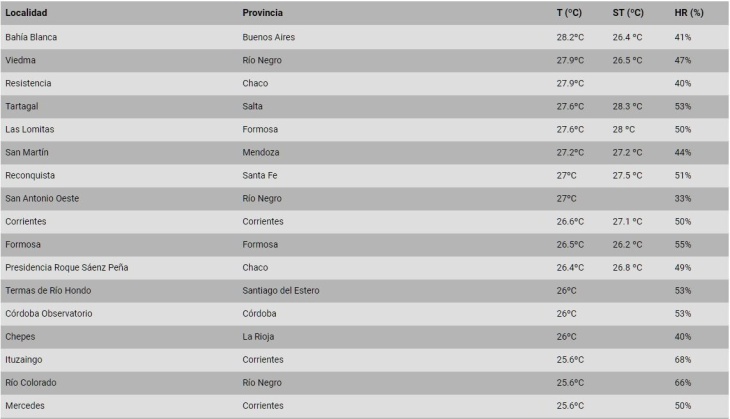Viewport: 730px width, 419px height.
Task: Click Termas de Río Hondo entry
Action: point(48,291)
